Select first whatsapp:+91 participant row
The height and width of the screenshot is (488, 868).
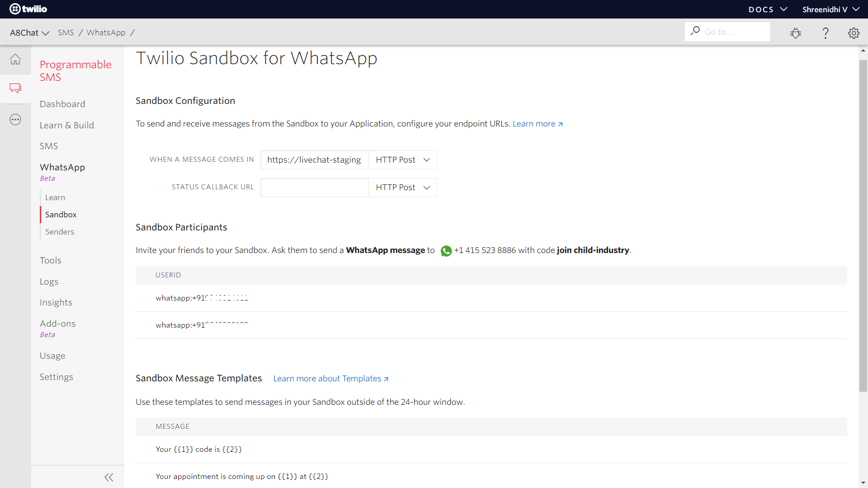point(491,298)
